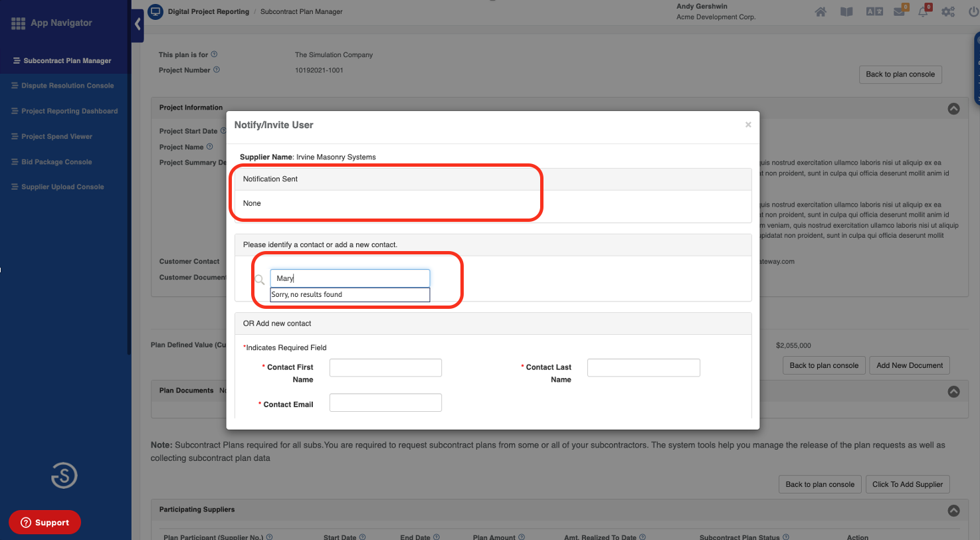Select Project Spend Viewer menu item

(x=56, y=137)
